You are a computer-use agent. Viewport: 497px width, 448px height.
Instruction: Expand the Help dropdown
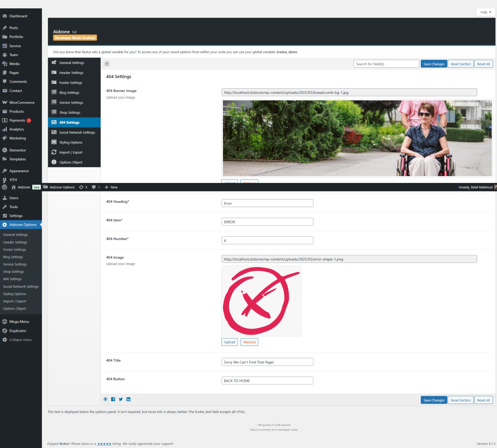(485, 12)
